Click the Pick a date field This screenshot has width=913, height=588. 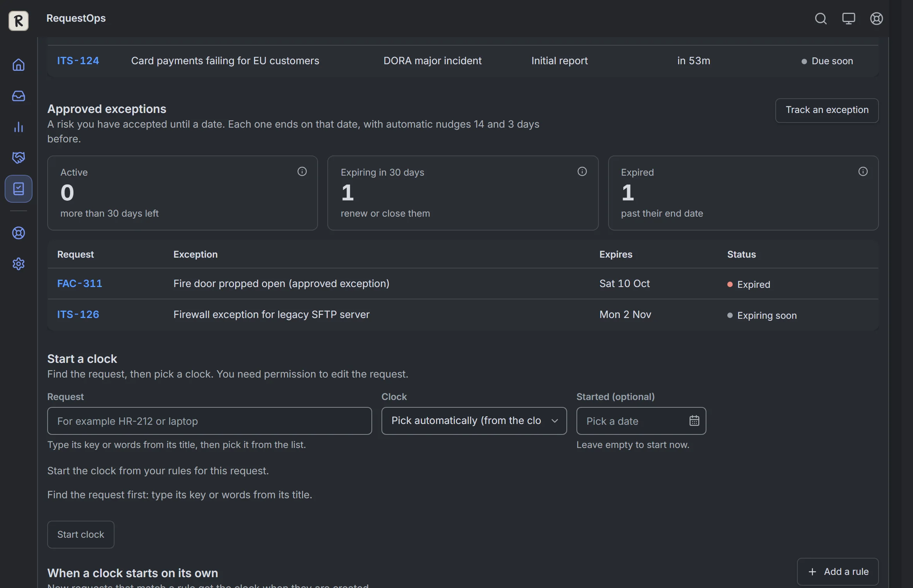coord(641,420)
